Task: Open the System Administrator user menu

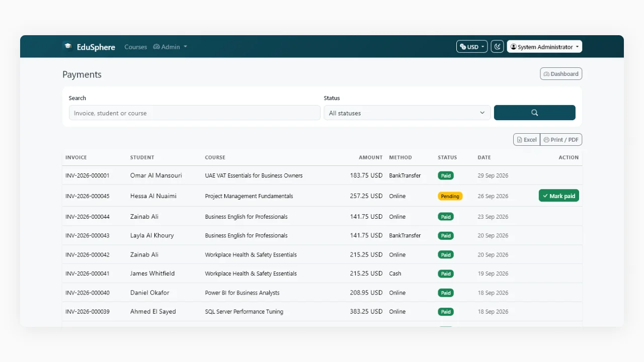Action: 544,47
